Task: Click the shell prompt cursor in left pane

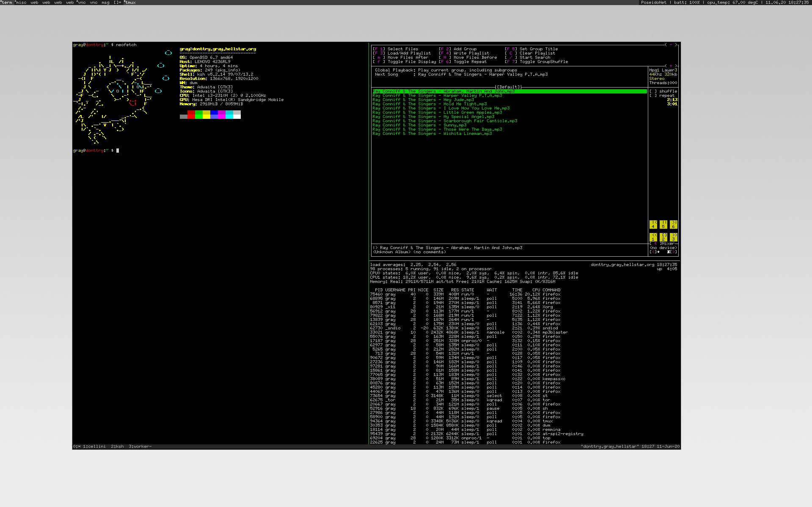Action: pos(118,151)
